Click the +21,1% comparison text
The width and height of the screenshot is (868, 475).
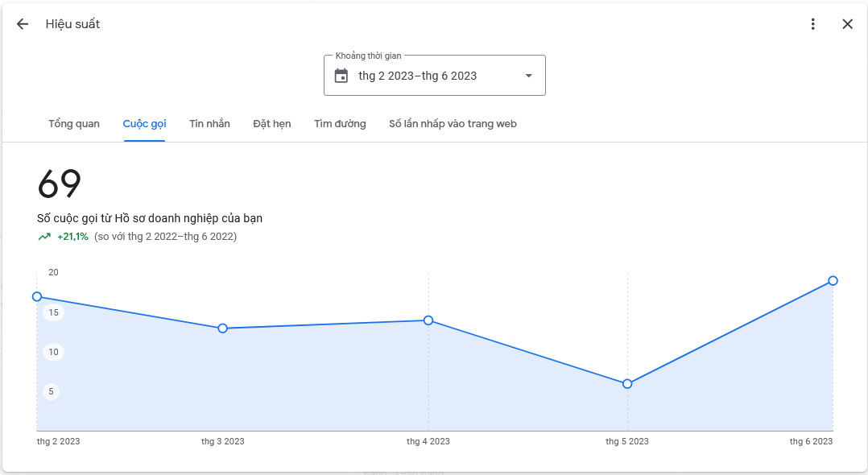[x=72, y=237]
